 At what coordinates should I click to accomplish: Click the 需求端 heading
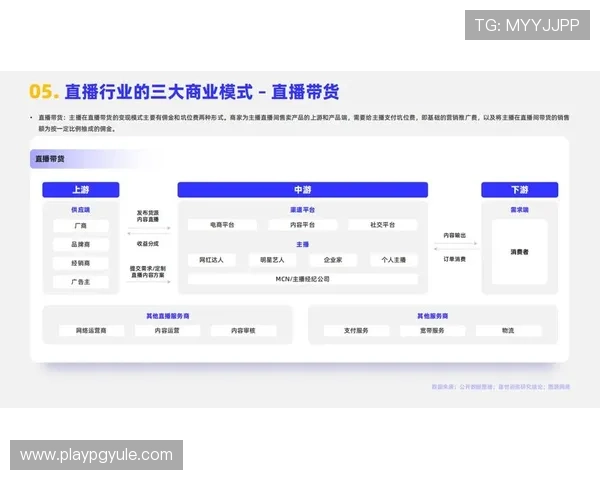click(x=519, y=210)
